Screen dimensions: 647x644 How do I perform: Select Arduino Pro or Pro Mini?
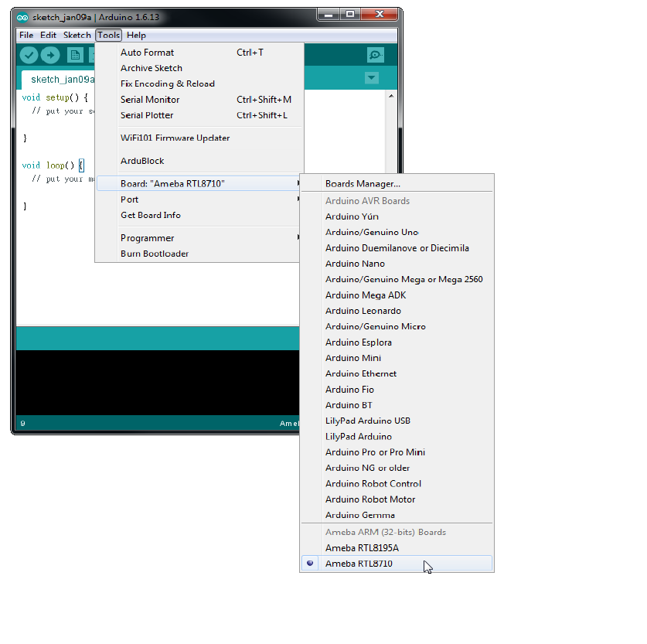coord(397,452)
